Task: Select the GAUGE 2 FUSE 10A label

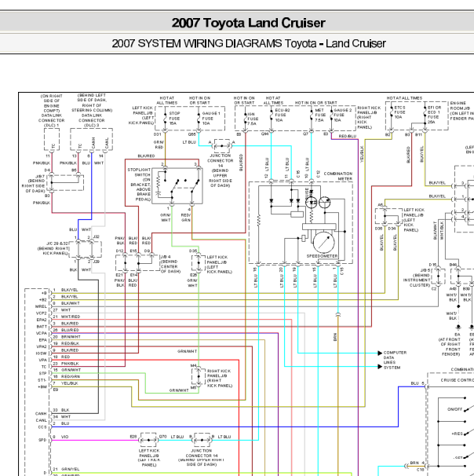Action: [x=343, y=115]
